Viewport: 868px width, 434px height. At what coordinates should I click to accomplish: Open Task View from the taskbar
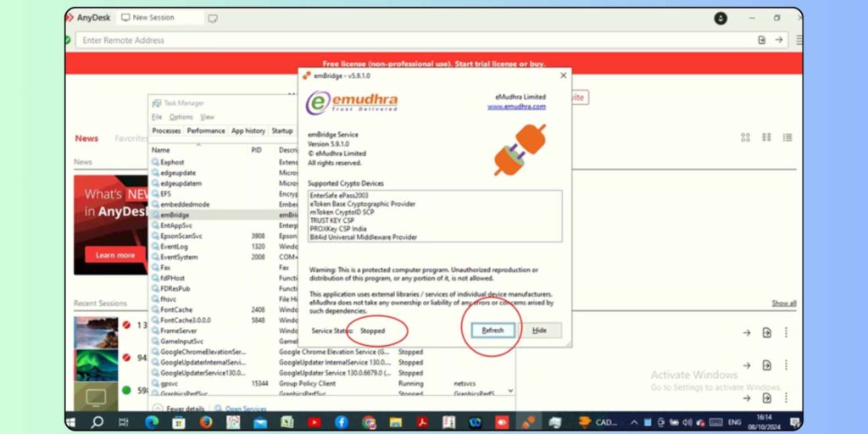pos(124,422)
